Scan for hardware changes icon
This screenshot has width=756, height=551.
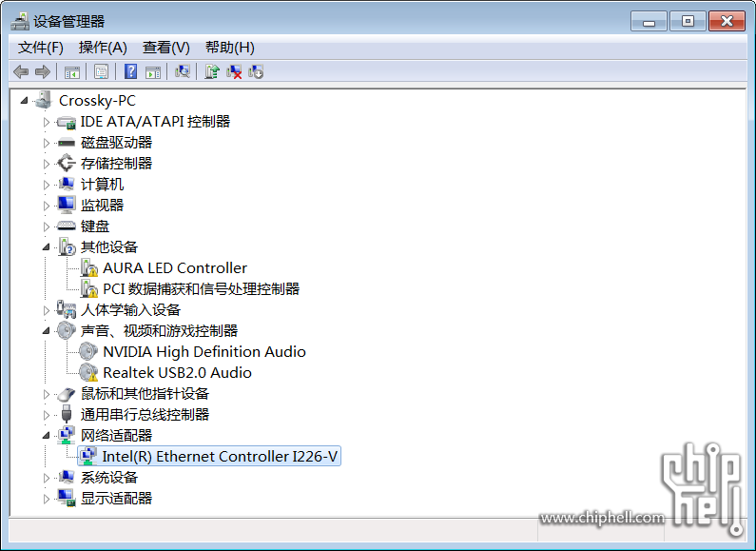tap(183, 72)
